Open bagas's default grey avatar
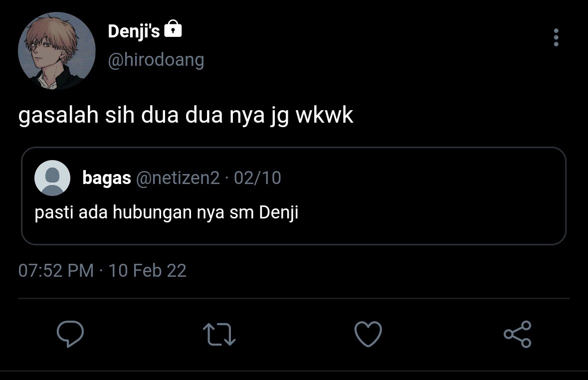The height and width of the screenshot is (380, 588). pyautogui.click(x=52, y=178)
